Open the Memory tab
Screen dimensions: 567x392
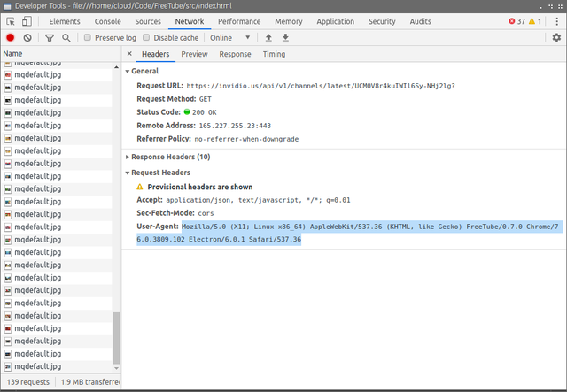(x=289, y=21)
